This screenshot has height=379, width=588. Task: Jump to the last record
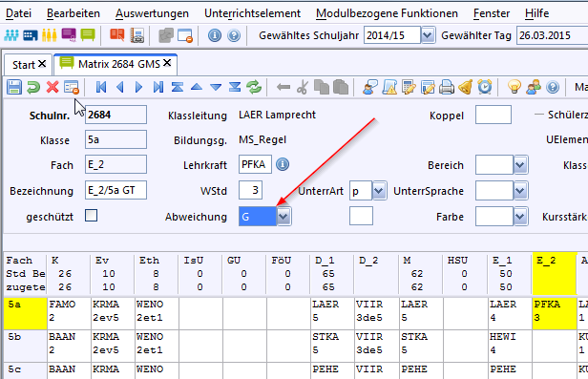[x=158, y=87]
